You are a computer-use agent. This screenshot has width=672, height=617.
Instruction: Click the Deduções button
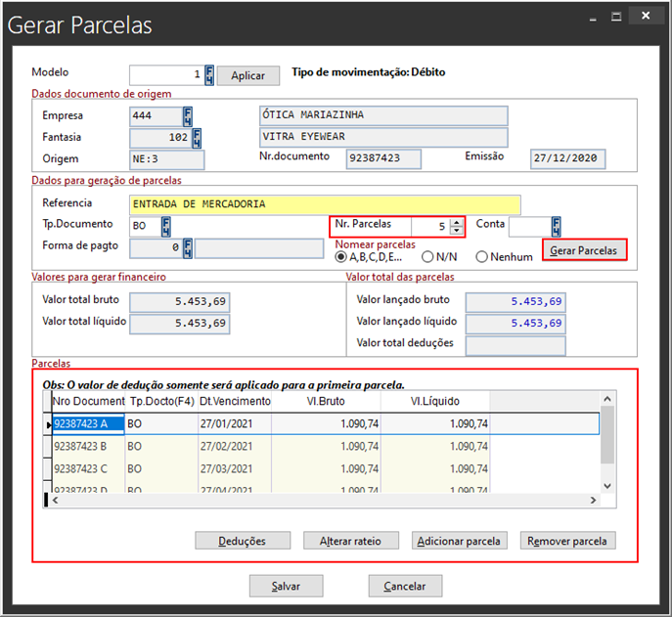[x=243, y=541]
